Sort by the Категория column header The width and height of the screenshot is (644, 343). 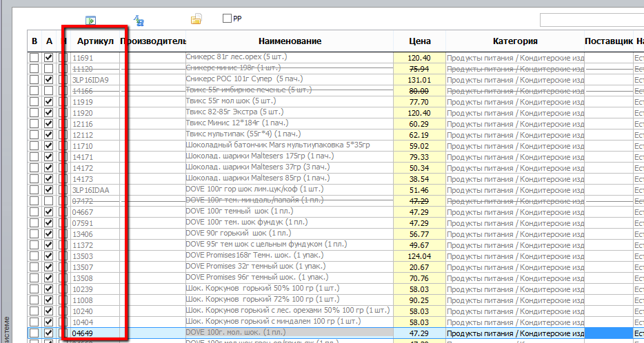click(515, 41)
